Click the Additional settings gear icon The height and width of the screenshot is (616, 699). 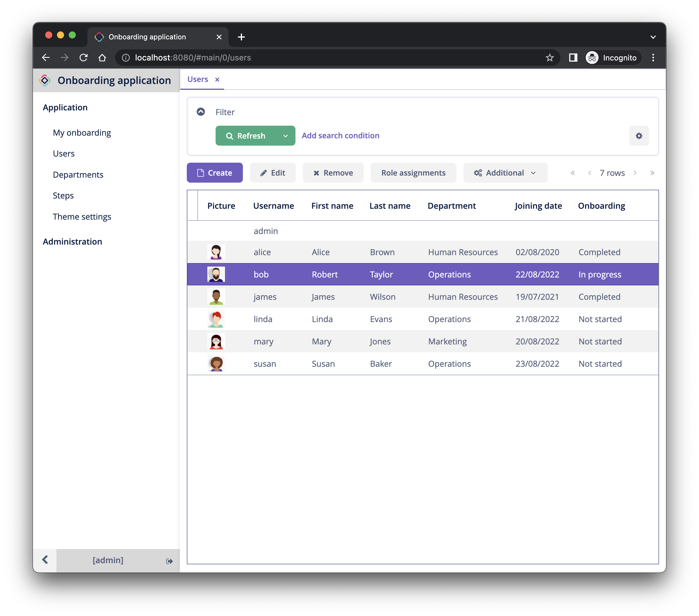(x=639, y=136)
